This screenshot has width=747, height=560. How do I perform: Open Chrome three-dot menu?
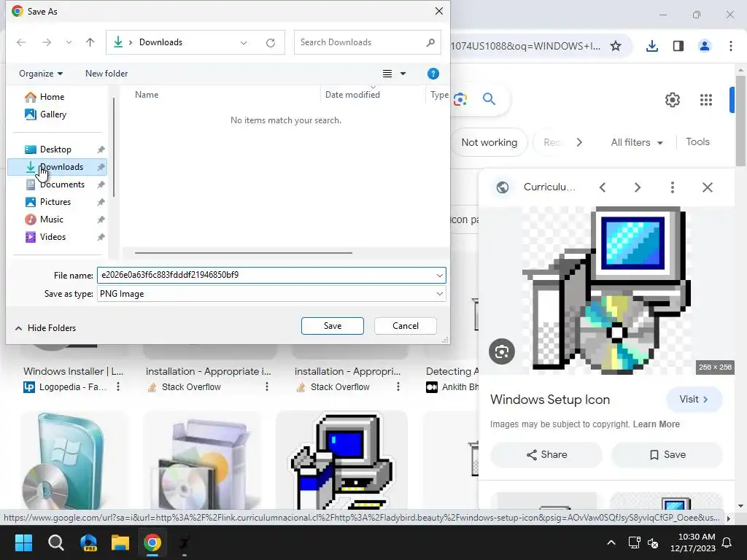pyautogui.click(x=731, y=46)
